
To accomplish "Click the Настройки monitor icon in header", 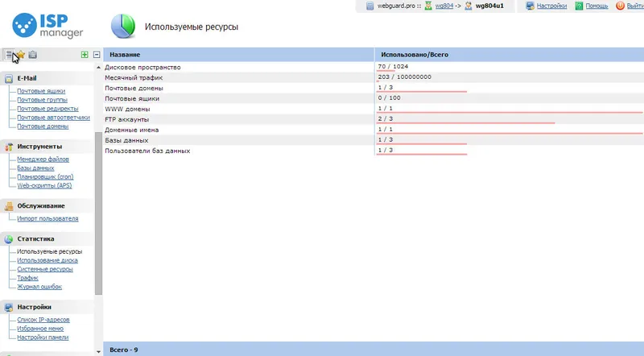I will point(530,6).
